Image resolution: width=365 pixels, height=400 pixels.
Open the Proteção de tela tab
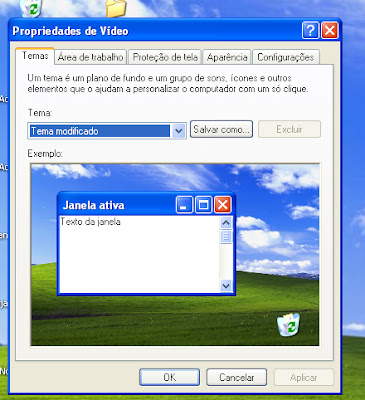click(x=165, y=57)
